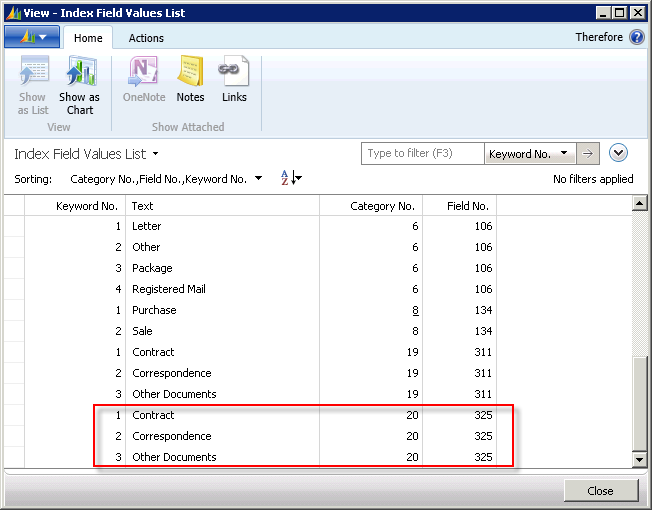652x510 pixels.
Task: Click in the Type to filter box
Action: pos(422,154)
